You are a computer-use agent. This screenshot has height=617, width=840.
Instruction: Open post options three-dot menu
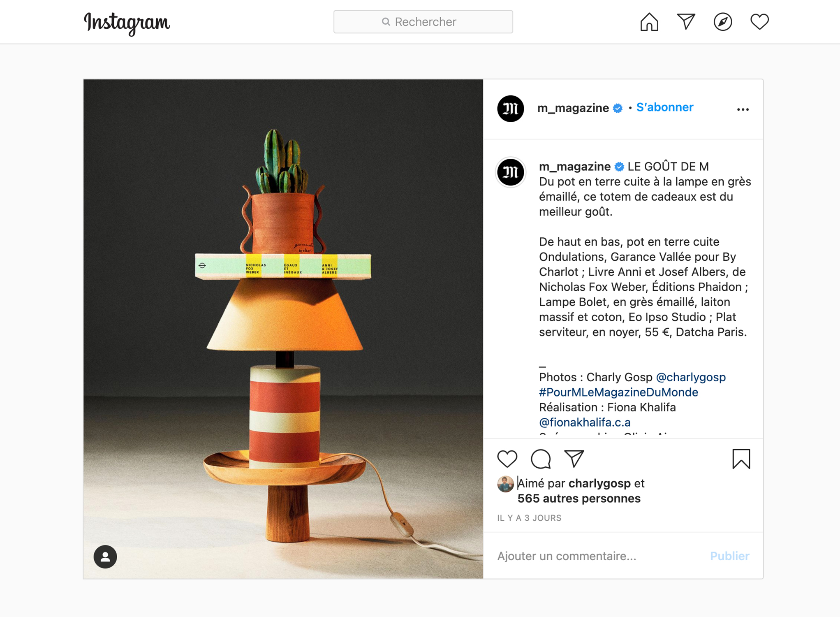(x=743, y=109)
